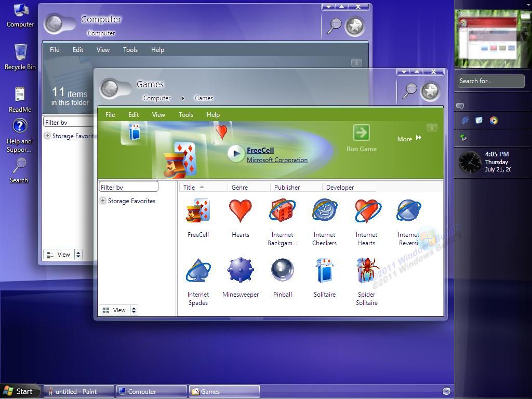Switch to Computer taskbar button
Viewport: 532px width, 399px height.
coord(152,391)
